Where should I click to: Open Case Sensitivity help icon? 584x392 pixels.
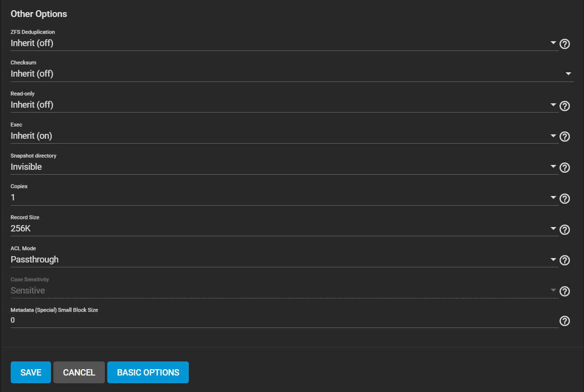565,292
